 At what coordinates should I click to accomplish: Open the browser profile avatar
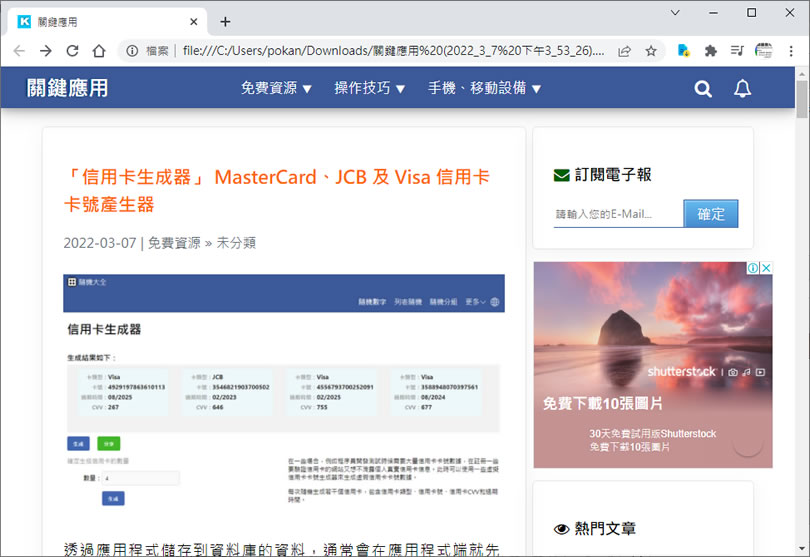(x=764, y=51)
